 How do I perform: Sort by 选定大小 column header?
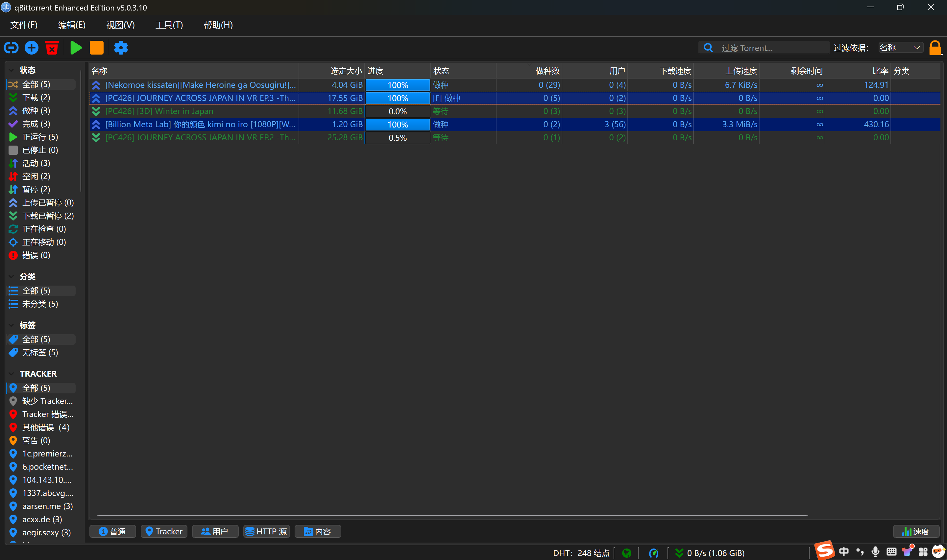point(332,71)
